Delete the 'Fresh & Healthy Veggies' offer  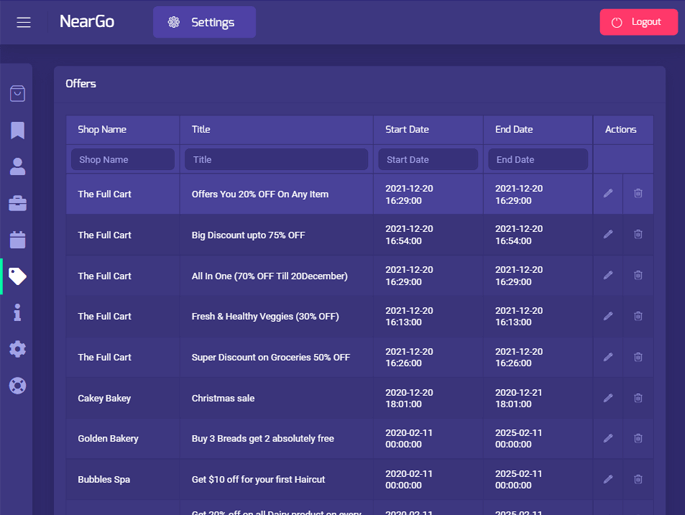[x=638, y=316]
